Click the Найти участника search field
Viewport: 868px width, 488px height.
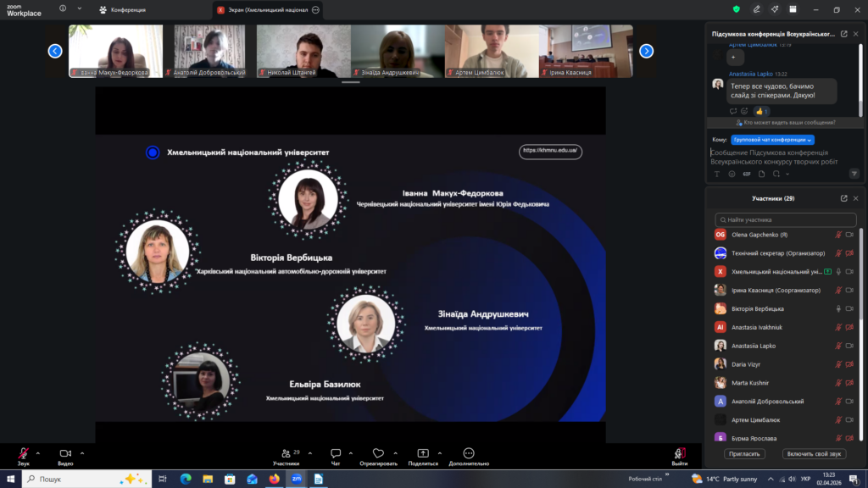(785, 219)
